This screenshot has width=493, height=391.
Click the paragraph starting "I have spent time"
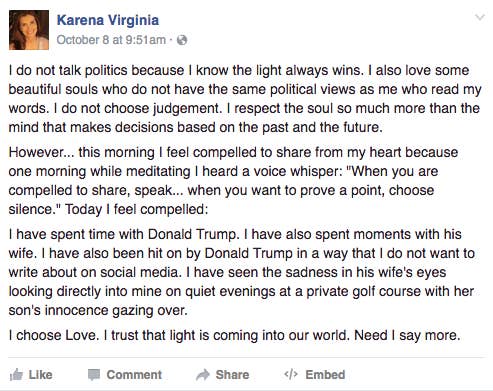(x=242, y=272)
